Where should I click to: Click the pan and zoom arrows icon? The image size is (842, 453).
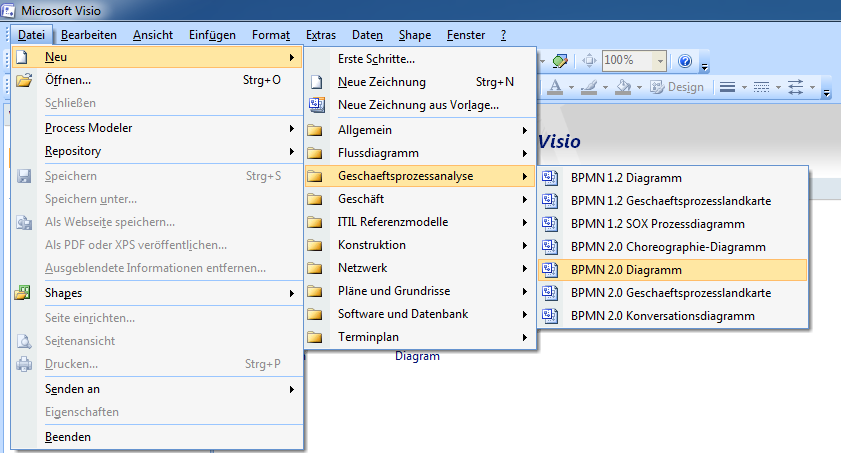coord(589,61)
